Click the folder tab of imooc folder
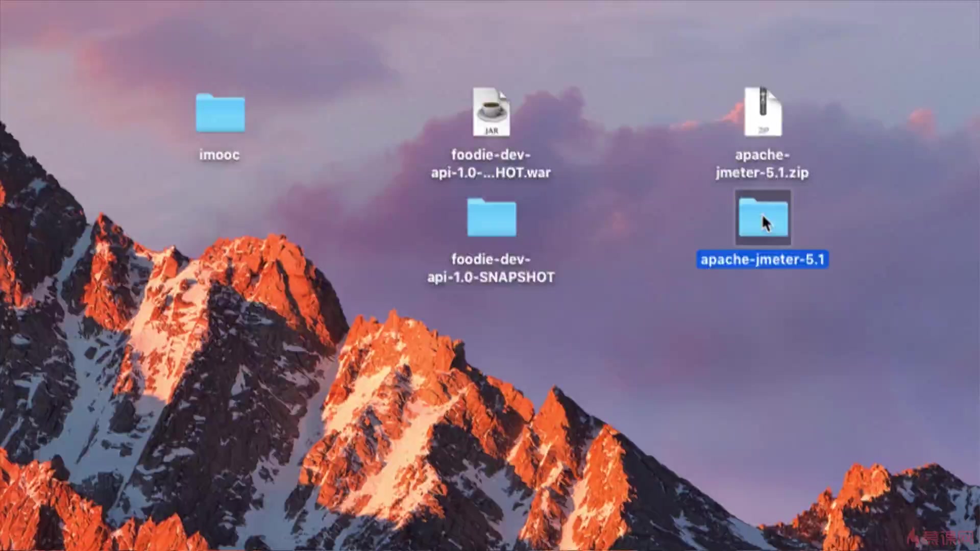The image size is (980, 551). point(205,96)
